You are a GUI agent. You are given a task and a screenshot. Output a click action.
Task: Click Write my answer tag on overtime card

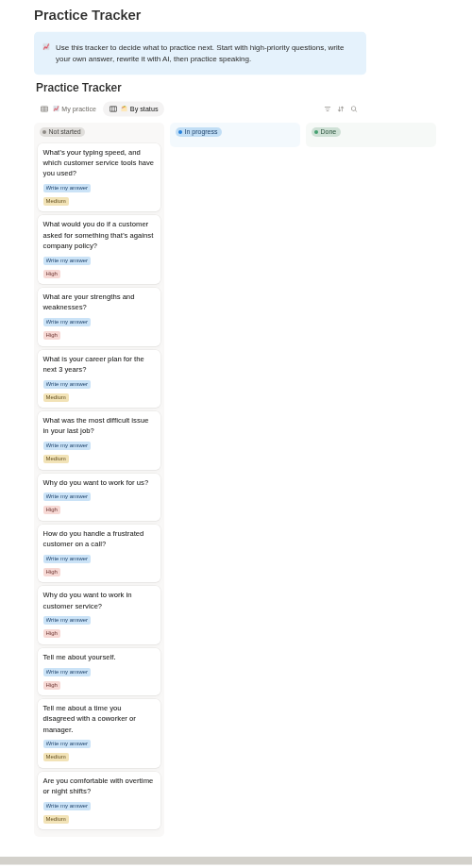pos(67,806)
